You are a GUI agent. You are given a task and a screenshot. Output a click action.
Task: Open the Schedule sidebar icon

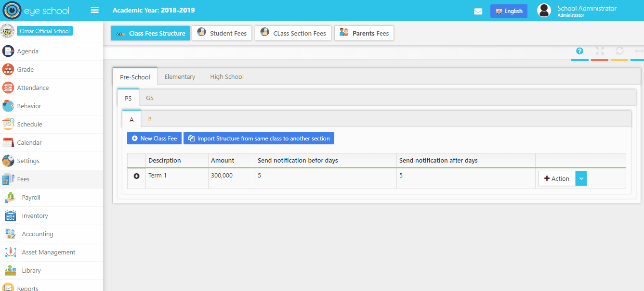pos(8,124)
